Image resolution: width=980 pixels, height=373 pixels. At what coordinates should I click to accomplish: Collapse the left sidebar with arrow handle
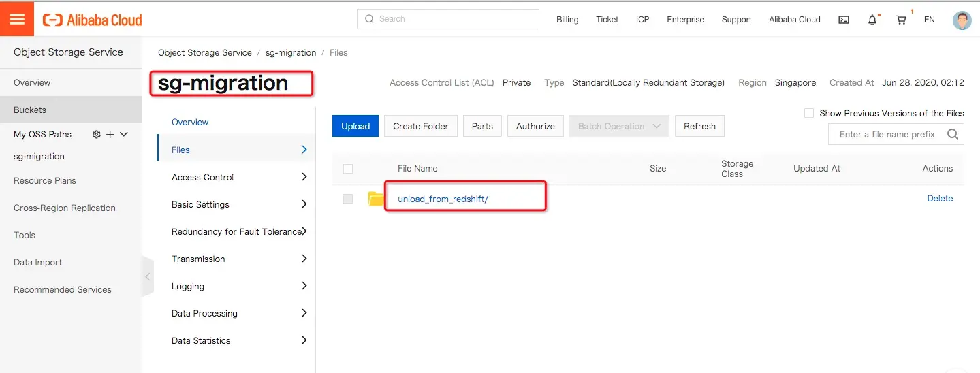pos(148,276)
